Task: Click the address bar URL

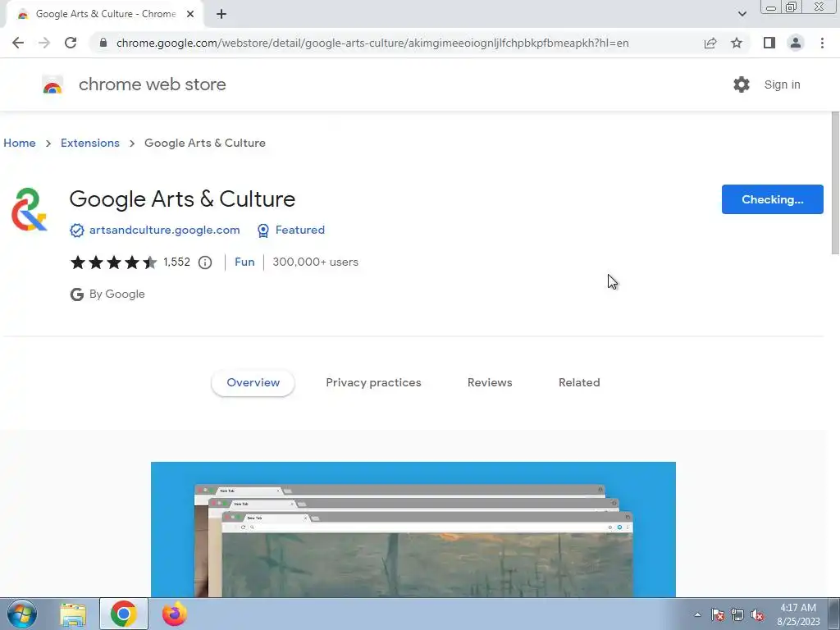Action: point(372,43)
